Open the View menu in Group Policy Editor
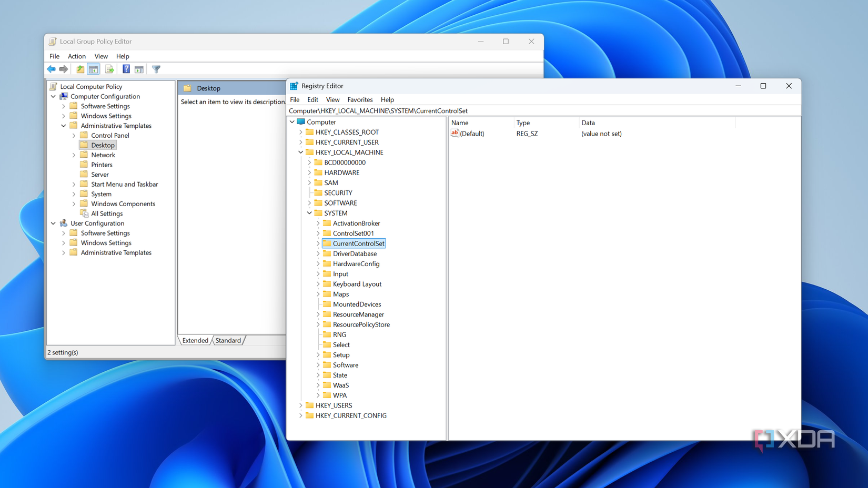This screenshot has width=868, height=488. [101, 56]
